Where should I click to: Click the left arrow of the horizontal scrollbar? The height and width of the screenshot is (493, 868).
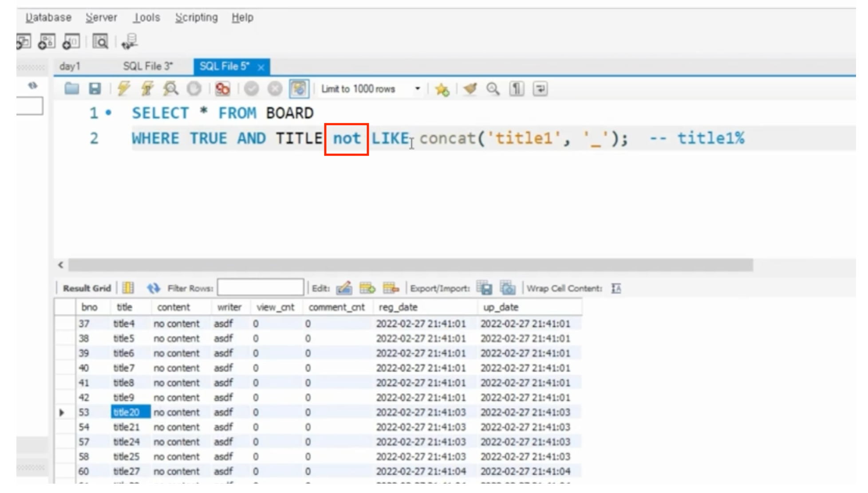pos(61,265)
